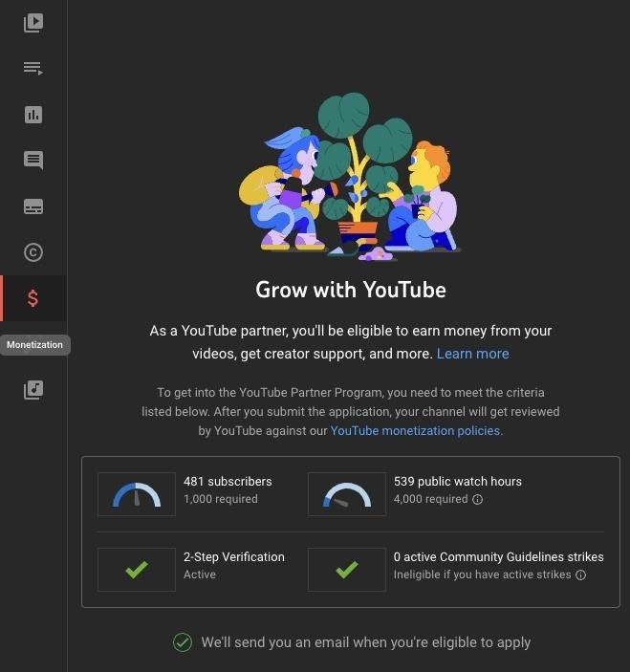Click the Active status under 2-Step Verification
This screenshot has height=672, width=630.
coord(200,574)
